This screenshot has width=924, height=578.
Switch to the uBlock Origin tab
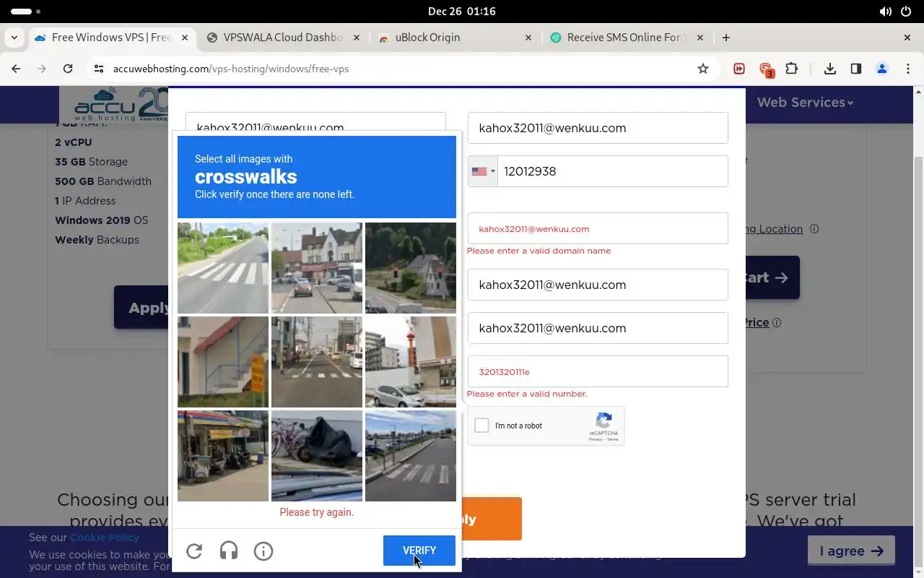[454, 38]
